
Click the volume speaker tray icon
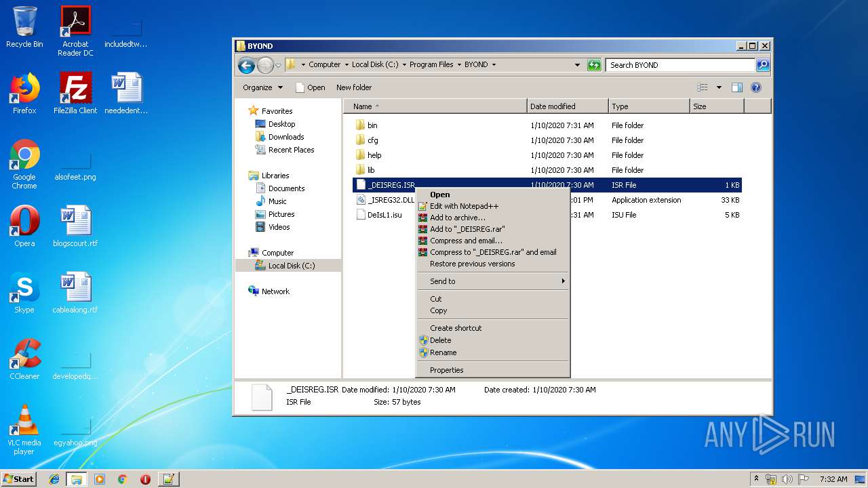[x=787, y=479]
